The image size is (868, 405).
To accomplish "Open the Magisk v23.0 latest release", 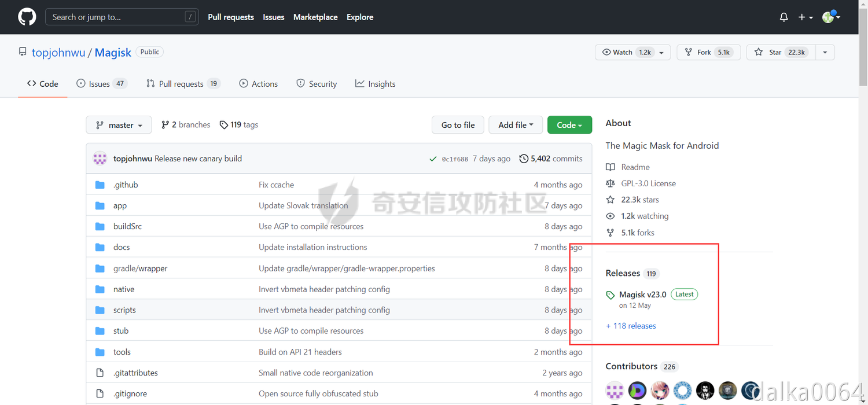I will coord(642,294).
